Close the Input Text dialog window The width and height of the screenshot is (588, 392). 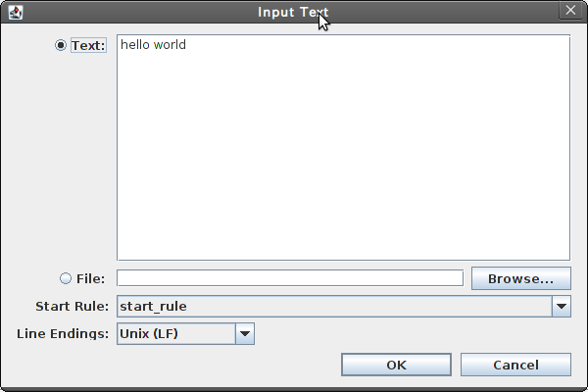pyautogui.click(x=570, y=10)
